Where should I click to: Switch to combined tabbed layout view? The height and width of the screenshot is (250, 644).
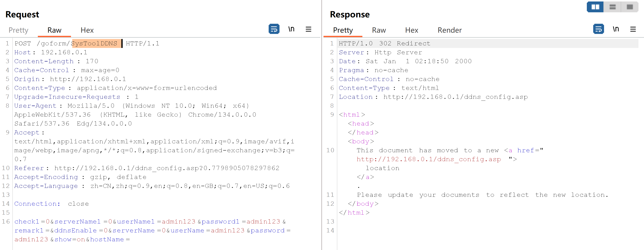630,7
